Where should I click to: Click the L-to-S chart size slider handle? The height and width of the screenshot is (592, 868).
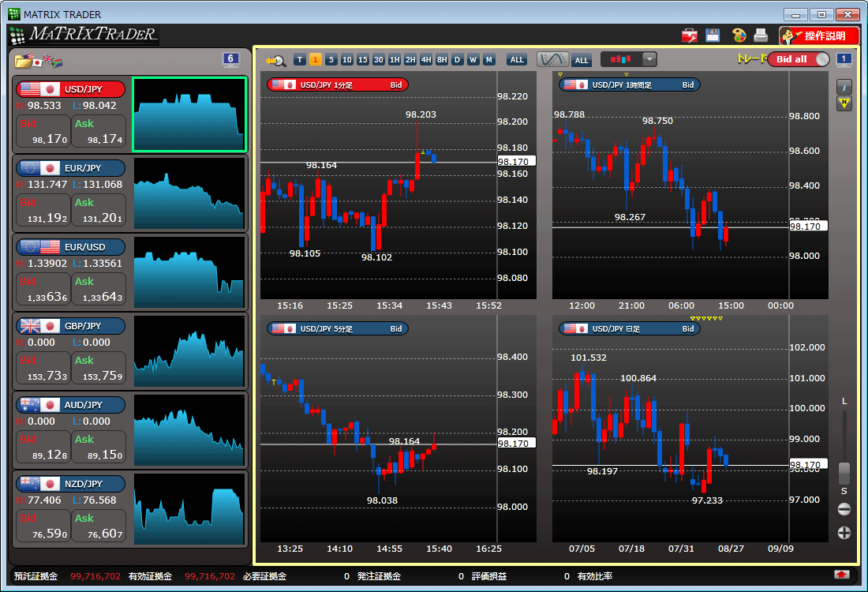[844, 474]
